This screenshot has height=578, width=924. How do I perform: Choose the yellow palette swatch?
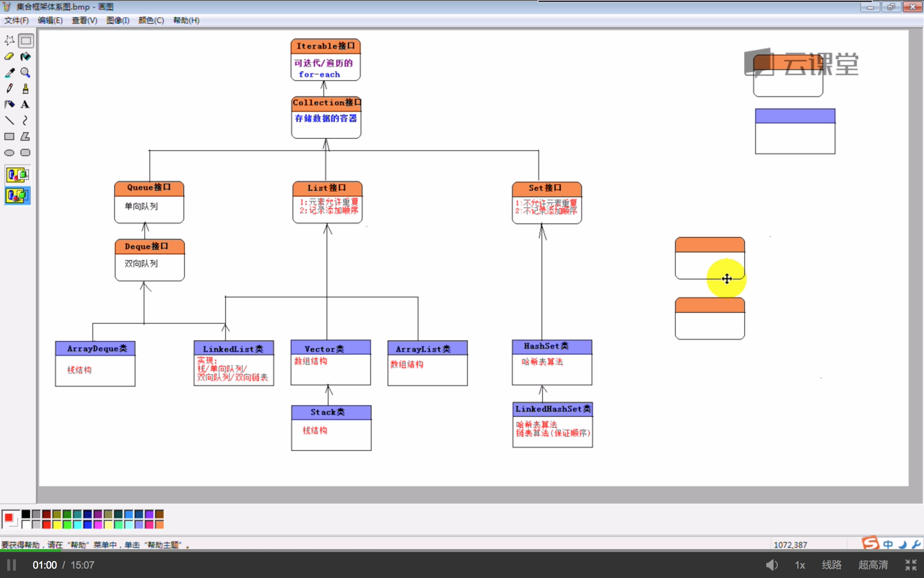click(57, 525)
